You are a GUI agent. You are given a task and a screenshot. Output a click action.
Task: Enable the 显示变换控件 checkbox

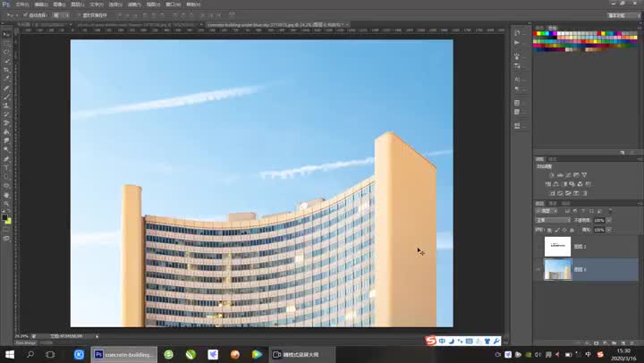click(x=77, y=15)
